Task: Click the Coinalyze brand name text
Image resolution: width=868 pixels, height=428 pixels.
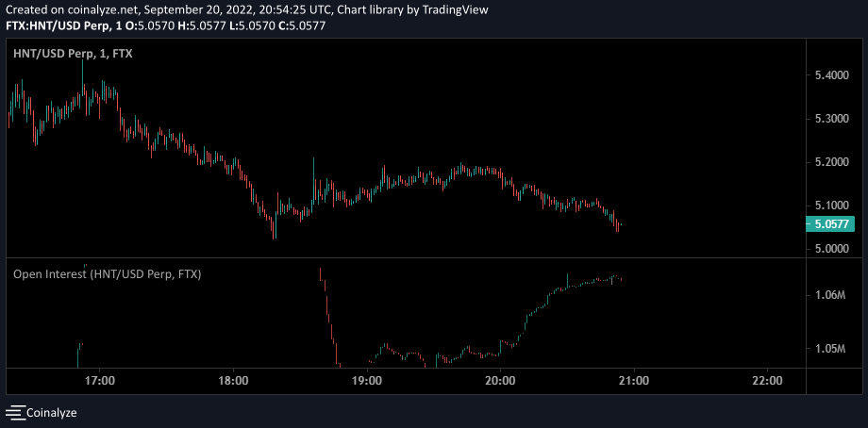Action: point(52,413)
